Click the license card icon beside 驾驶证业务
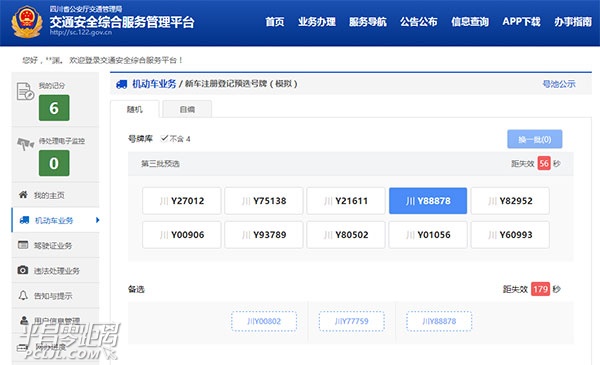Screen dimensions: 600x365 tap(23, 245)
